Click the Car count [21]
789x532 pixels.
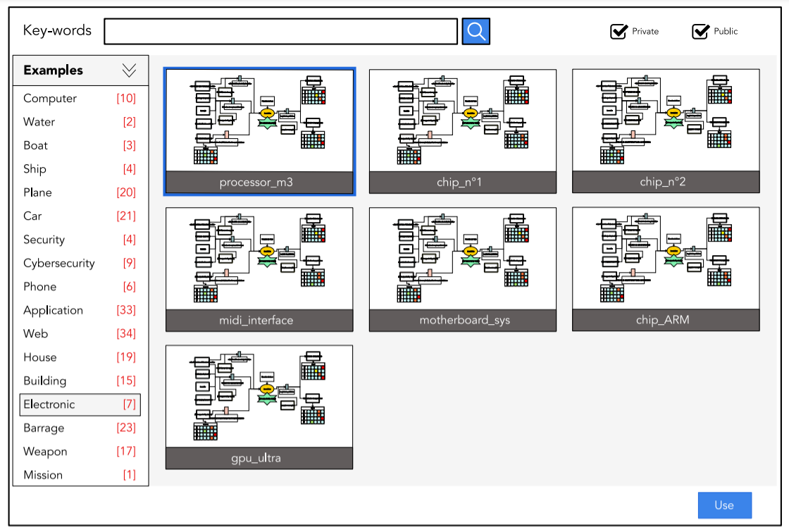pyautogui.click(x=126, y=216)
